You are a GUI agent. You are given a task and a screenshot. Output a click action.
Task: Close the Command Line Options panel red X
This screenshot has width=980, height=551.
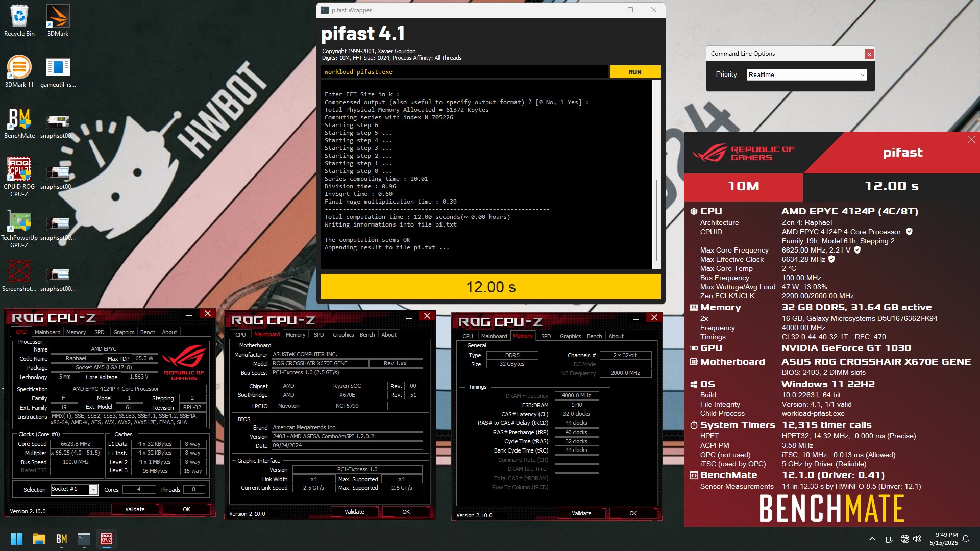click(x=869, y=54)
